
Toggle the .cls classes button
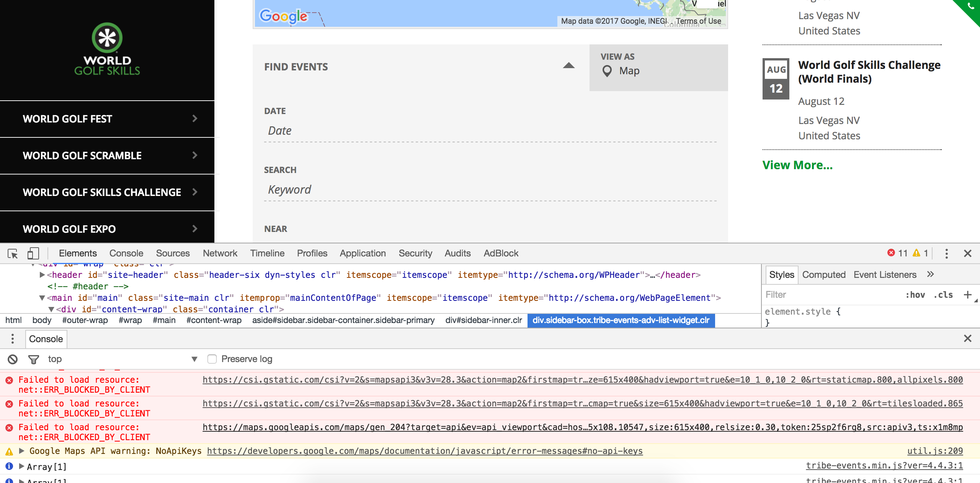pos(943,295)
